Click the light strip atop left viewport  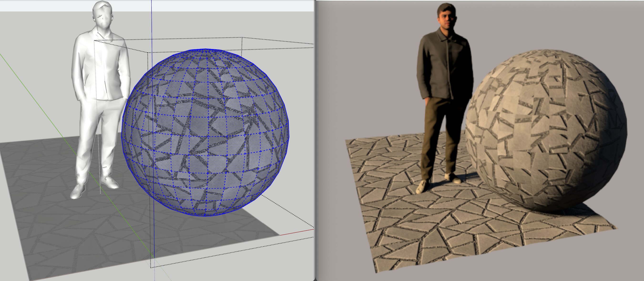click(225, 5)
